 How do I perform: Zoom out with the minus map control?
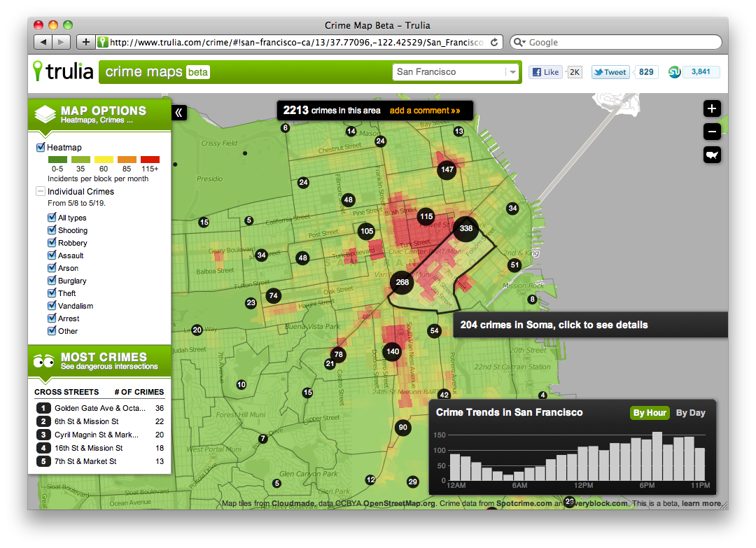(712, 132)
